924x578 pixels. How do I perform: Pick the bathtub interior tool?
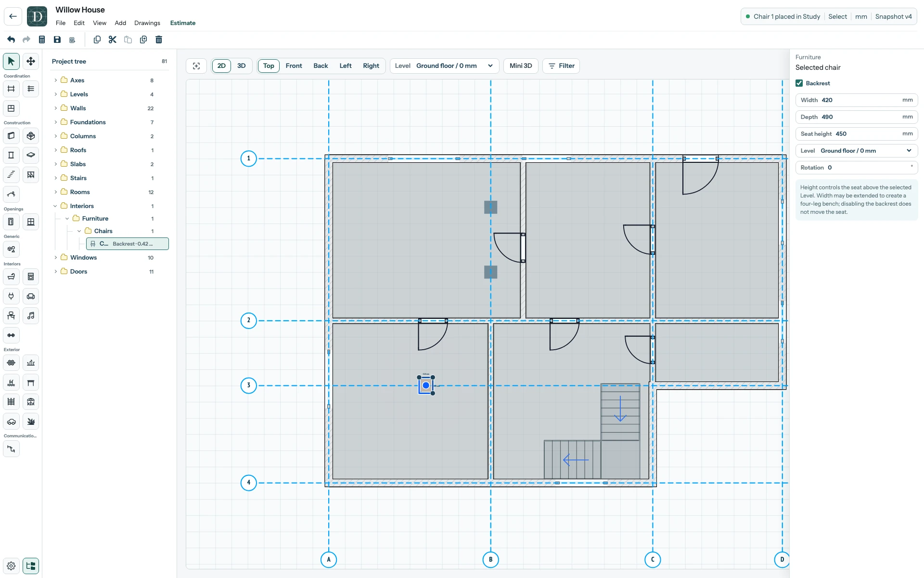point(11,277)
